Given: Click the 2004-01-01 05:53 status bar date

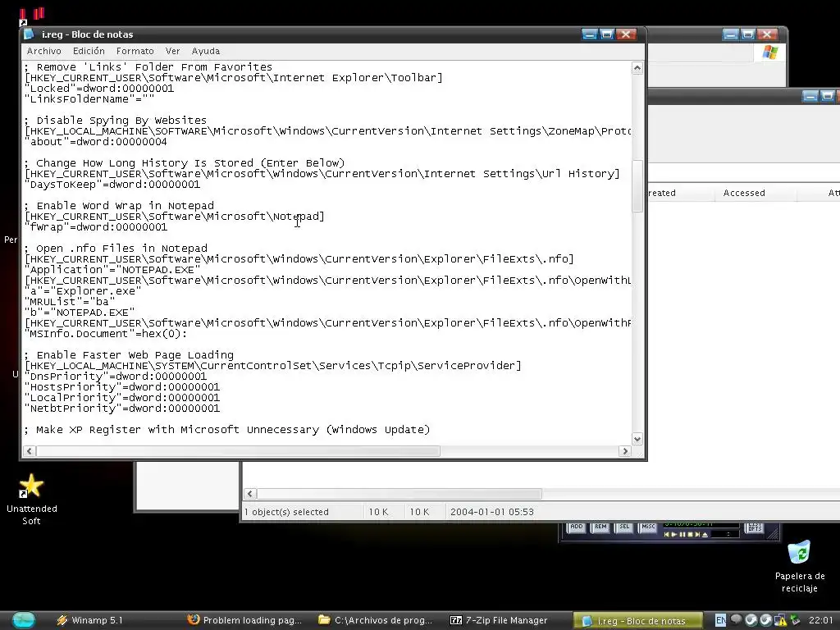Looking at the screenshot, I should pos(492,512).
